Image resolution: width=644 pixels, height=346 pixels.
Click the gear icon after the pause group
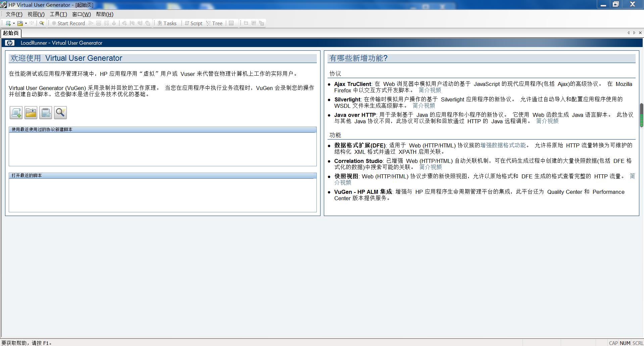[x=125, y=23]
